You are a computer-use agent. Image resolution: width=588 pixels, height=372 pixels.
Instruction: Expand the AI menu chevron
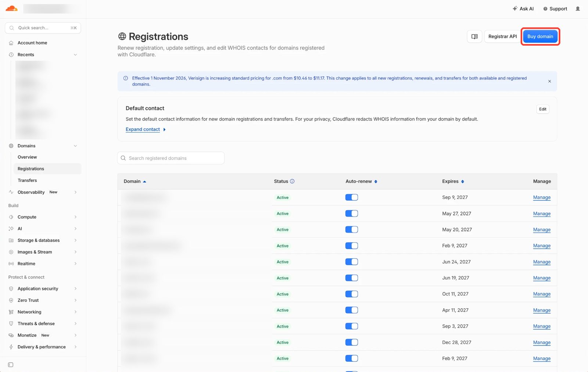pyautogui.click(x=75, y=229)
